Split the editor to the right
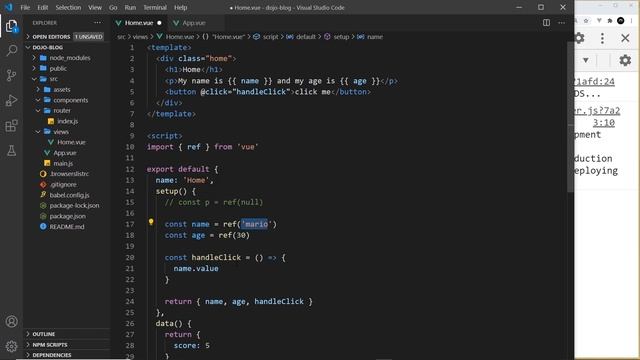The width and height of the screenshot is (640, 360). pyautogui.click(x=546, y=23)
